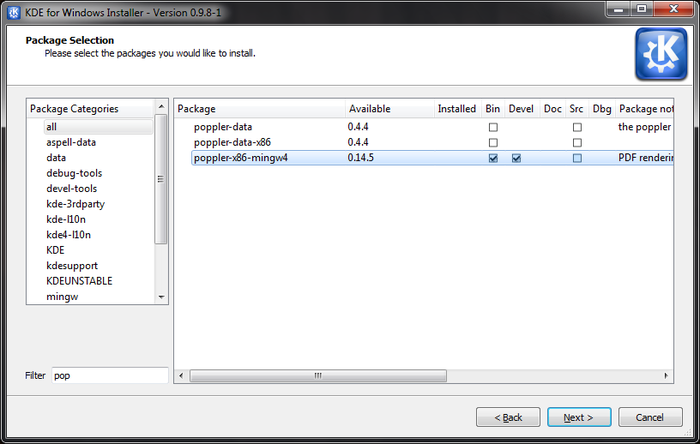Check Src checkbox for poppler-x86-mingw4

coord(577,158)
